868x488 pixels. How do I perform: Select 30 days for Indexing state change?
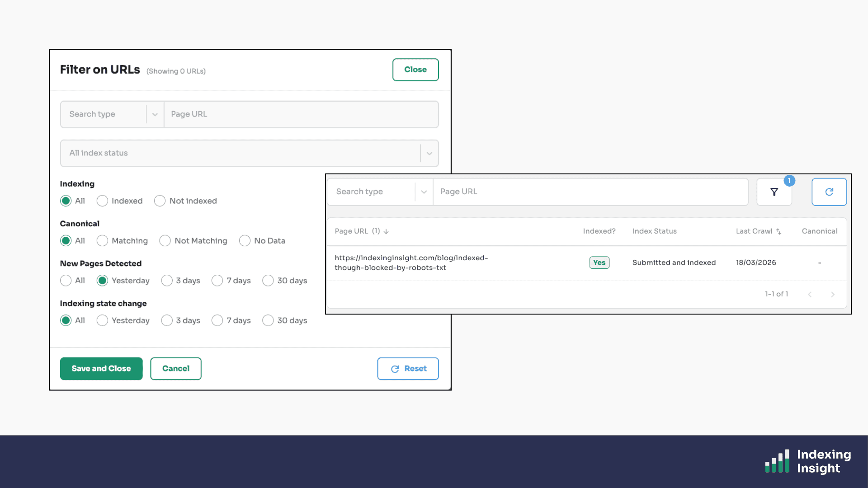[x=268, y=320]
